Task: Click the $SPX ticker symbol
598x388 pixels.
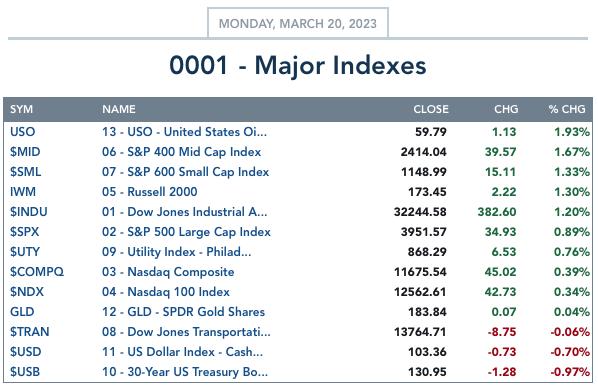Action: [24, 232]
